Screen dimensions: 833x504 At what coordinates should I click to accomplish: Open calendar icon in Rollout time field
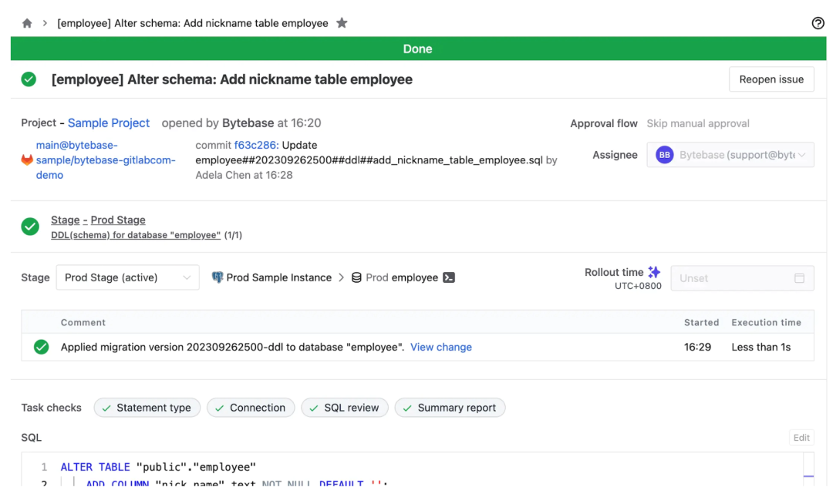pos(800,278)
